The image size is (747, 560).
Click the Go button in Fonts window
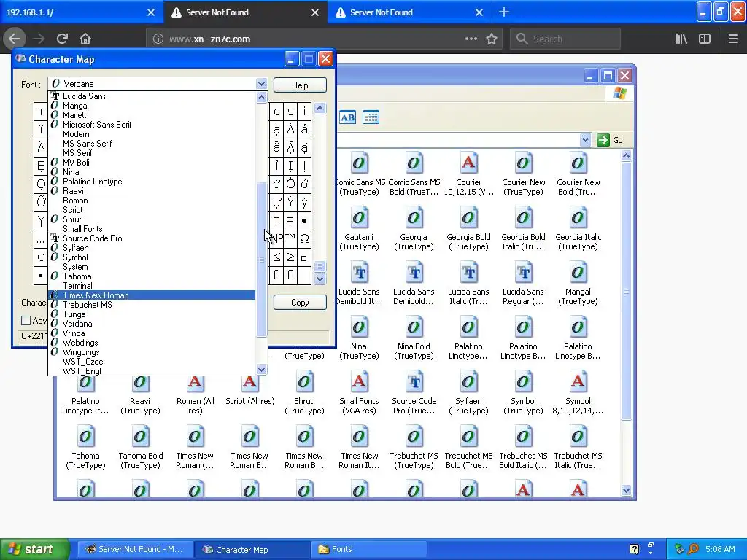(x=611, y=140)
